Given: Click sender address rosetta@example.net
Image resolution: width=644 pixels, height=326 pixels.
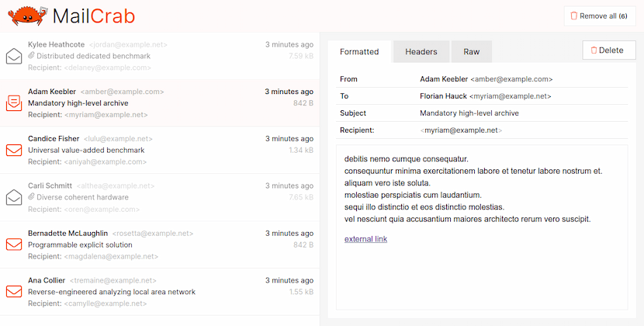Looking at the screenshot, I should 153,233.
